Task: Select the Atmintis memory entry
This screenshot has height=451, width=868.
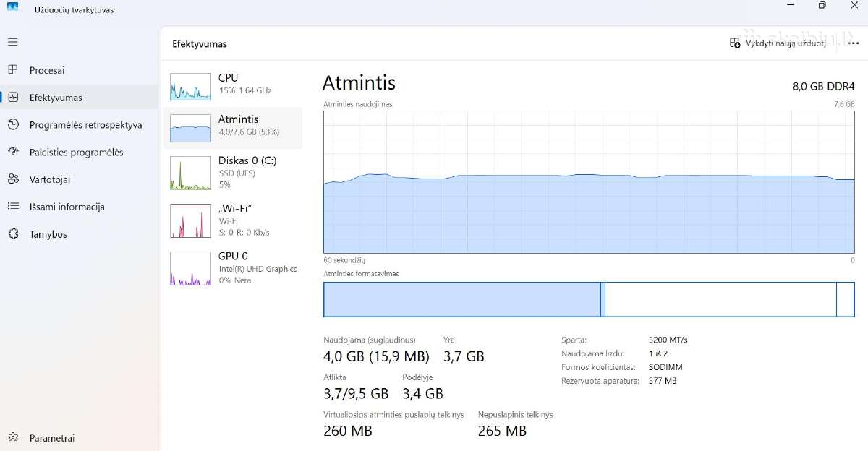Action: point(233,128)
